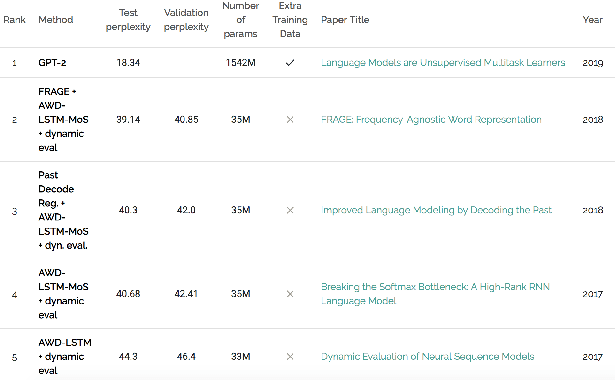This screenshot has height=380, width=616.
Task: Select the rank 4 'AWD-LSTM-MoS + dynamic eval' cell
Action: (x=63, y=294)
